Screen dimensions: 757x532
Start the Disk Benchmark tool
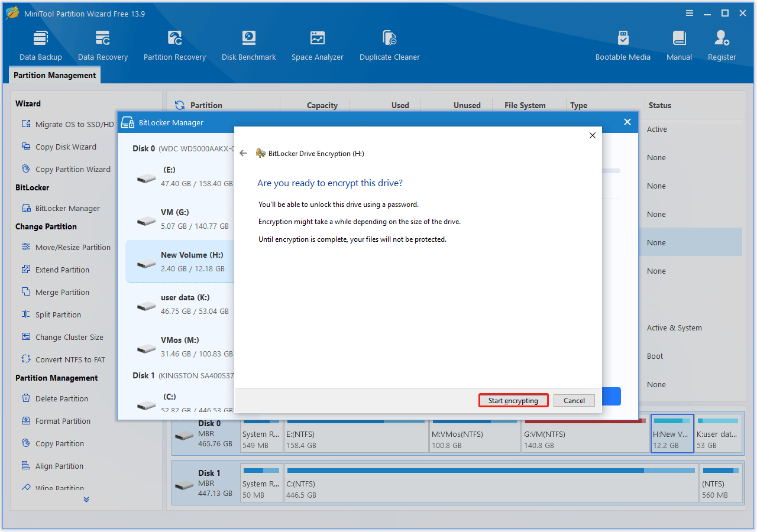click(249, 46)
